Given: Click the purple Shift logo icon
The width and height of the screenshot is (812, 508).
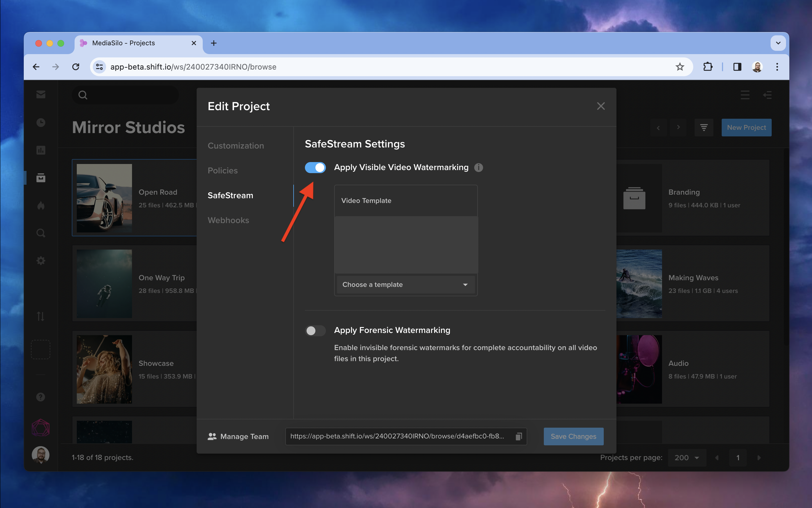Looking at the screenshot, I should (x=41, y=428).
